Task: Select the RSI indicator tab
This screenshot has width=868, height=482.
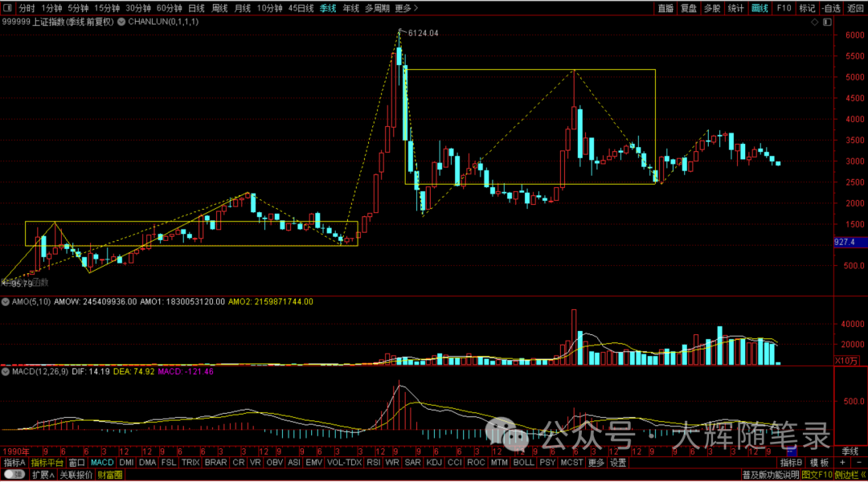Action: tap(373, 463)
